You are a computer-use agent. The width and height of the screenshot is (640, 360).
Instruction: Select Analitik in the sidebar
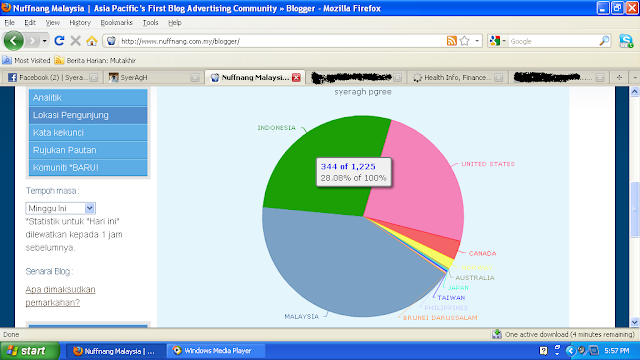(88, 98)
